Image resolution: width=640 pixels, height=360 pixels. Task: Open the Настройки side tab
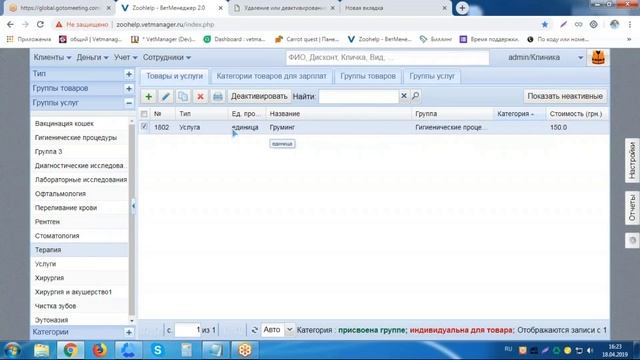632,160
